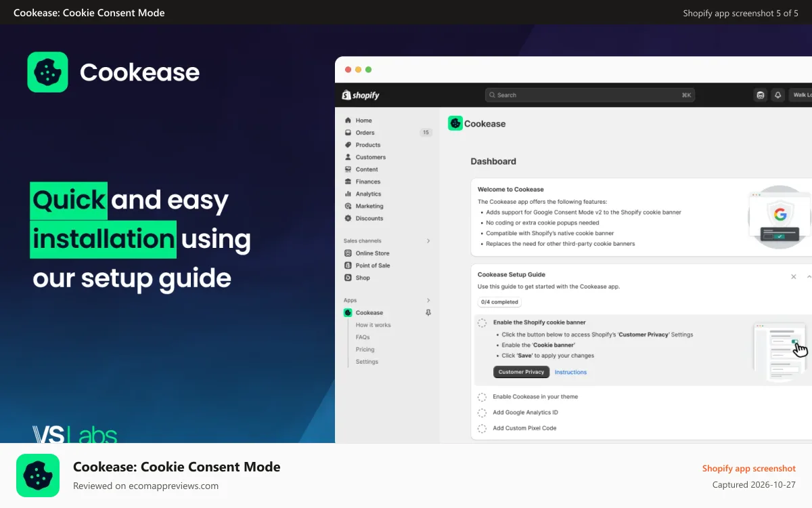Click the Orders icon in sidebar
The height and width of the screenshot is (508, 812).
tap(348, 133)
